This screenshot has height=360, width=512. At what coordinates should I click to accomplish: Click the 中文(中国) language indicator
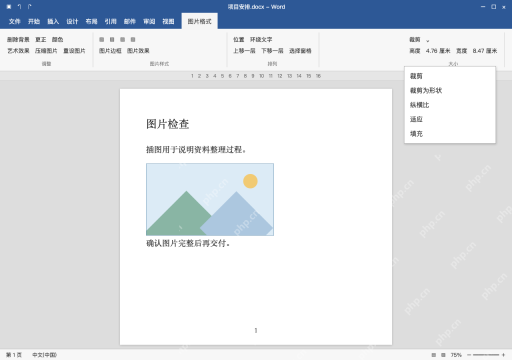pyautogui.click(x=44, y=355)
